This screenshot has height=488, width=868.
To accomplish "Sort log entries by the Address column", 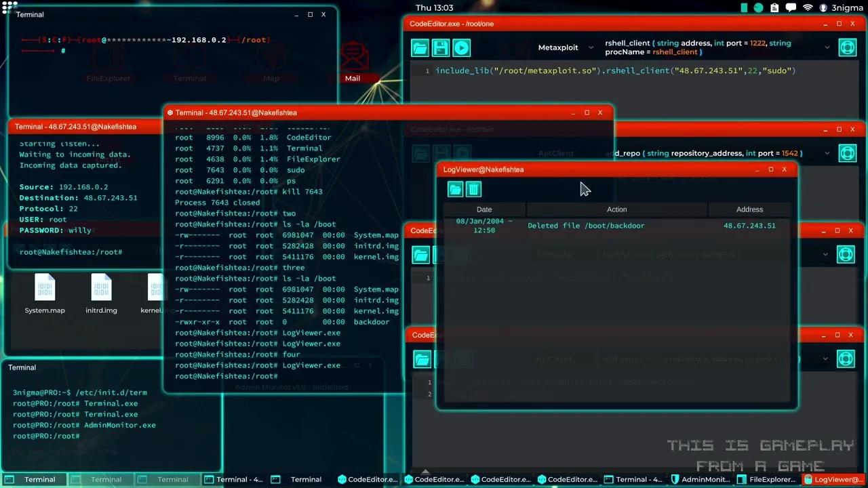I will (x=749, y=209).
